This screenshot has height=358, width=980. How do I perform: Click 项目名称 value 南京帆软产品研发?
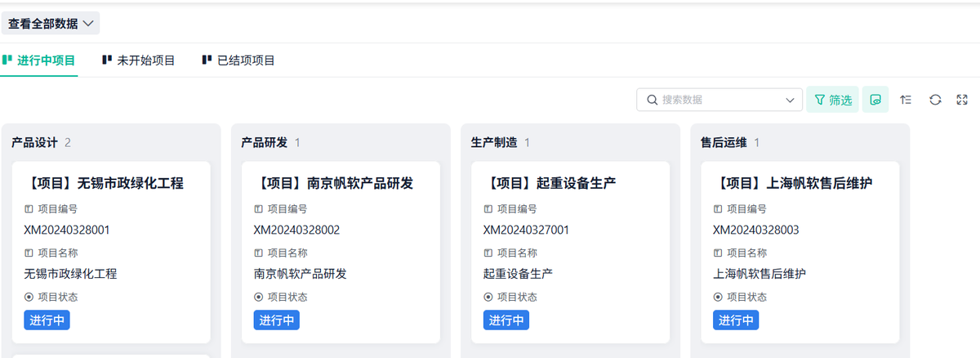click(x=300, y=274)
